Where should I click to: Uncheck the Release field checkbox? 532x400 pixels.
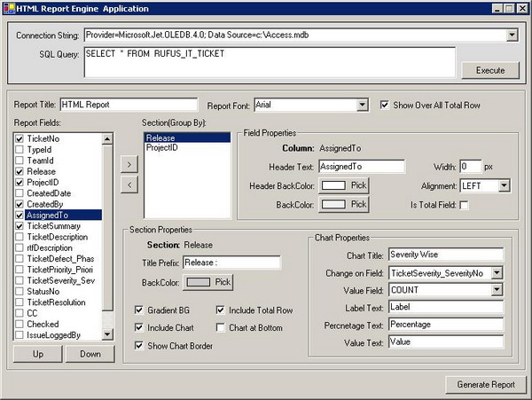[x=20, y=171]
